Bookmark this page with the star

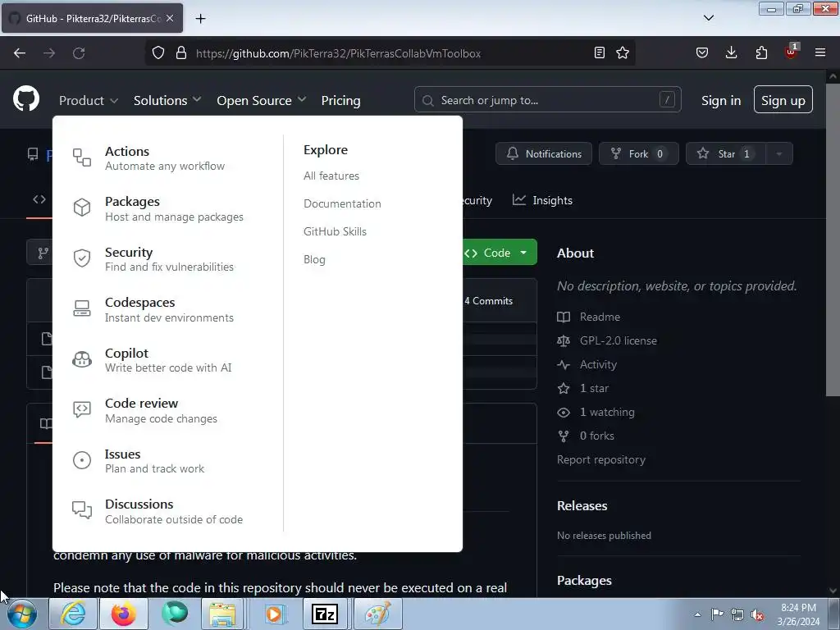point(623,52)
